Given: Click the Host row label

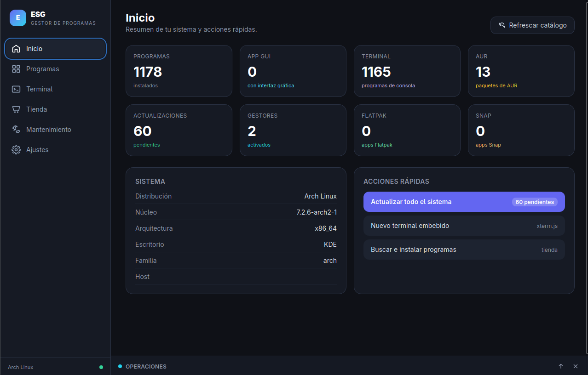Looking at the screenshot, I should [x=142, y=277].
